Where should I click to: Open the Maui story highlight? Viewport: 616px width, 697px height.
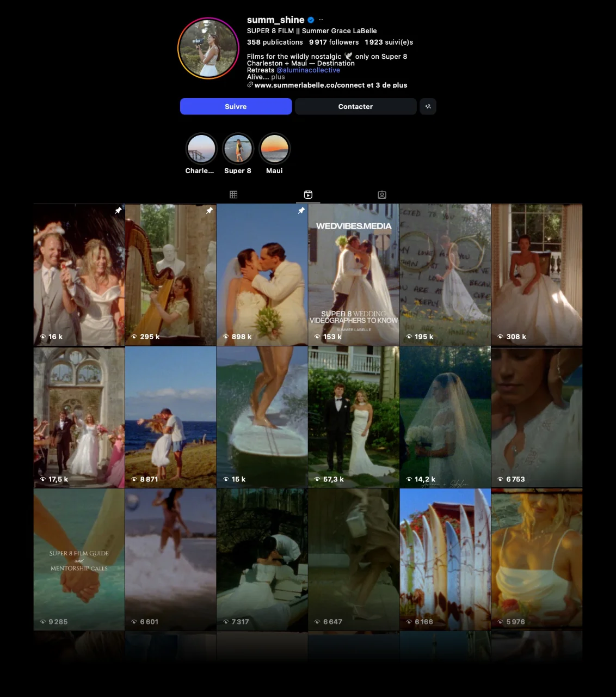(x=274, y=149)
